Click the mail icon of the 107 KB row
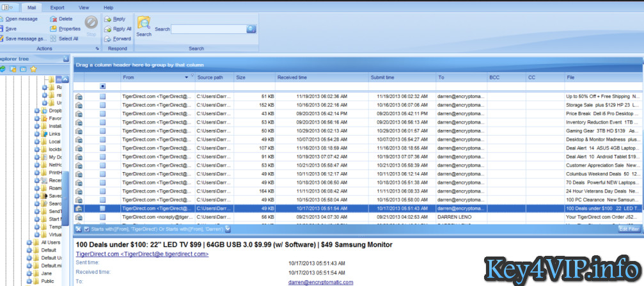Image resolution: width=644 pixels, height=286 pixels. pyautogui.click(x=79, y=148)
